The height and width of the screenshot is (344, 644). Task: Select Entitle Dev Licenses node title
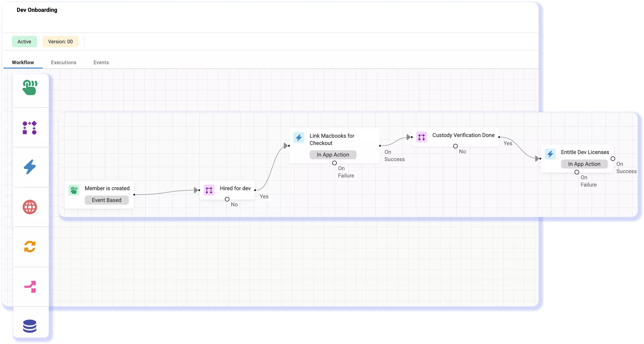click(x=585, y=152)
